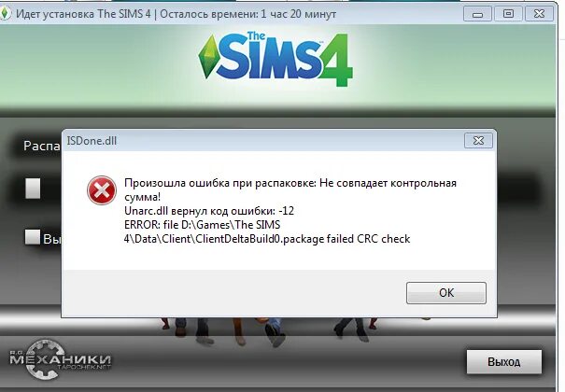The image size is (565, 392).
Task: Click the Распа… status label
Action: (42, 146)
